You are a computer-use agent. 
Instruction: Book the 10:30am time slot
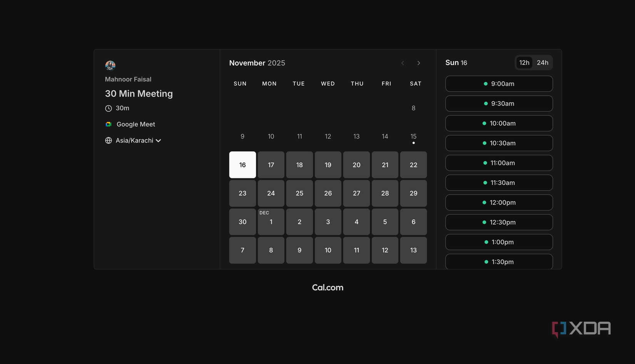[499, 143]
